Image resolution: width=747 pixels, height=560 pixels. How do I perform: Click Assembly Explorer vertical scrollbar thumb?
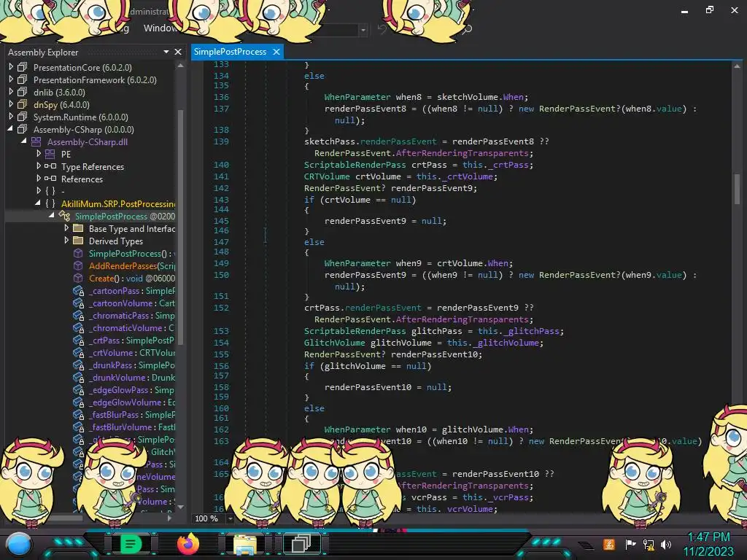pyautogui.click(x=181, y=227)
